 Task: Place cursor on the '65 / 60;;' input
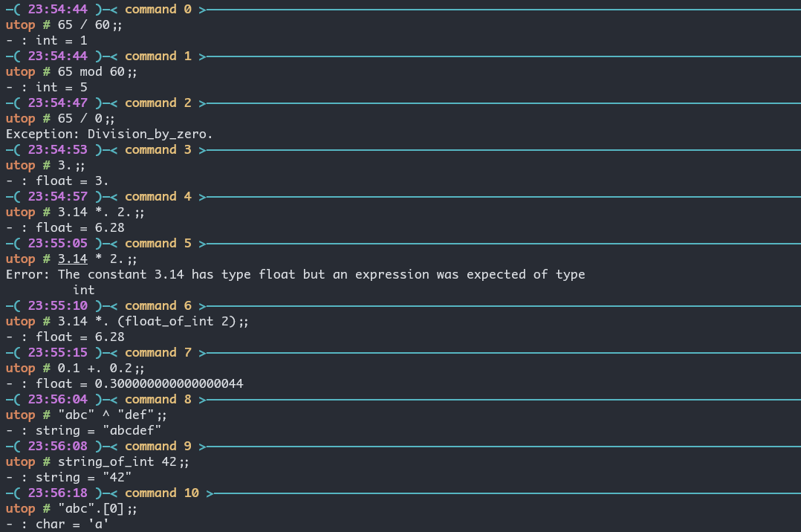coord(89,25)
